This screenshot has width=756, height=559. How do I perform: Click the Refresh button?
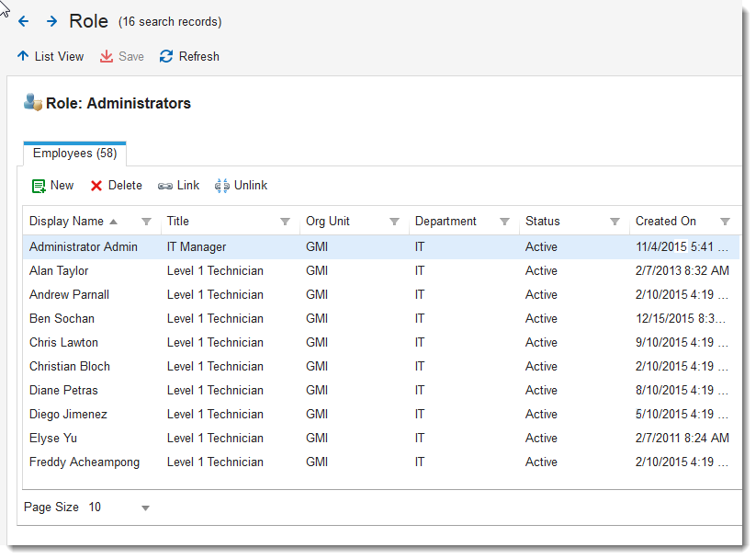[189, 56]
